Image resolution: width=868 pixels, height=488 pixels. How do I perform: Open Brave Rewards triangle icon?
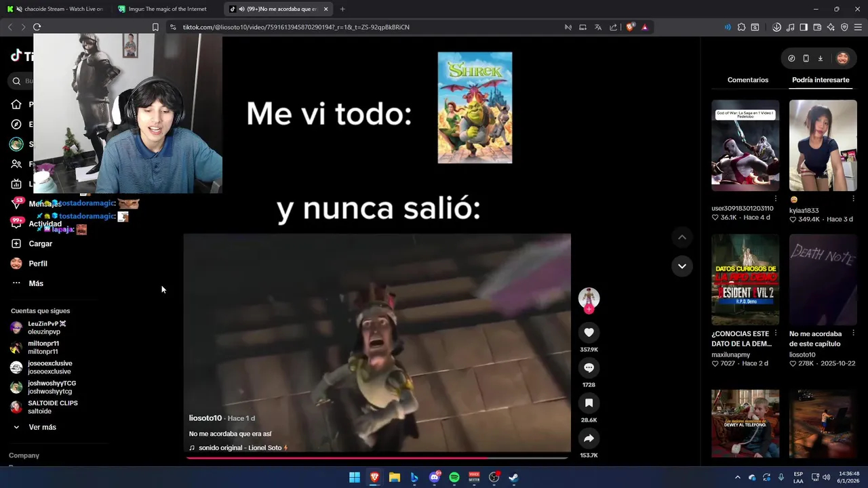645,27
